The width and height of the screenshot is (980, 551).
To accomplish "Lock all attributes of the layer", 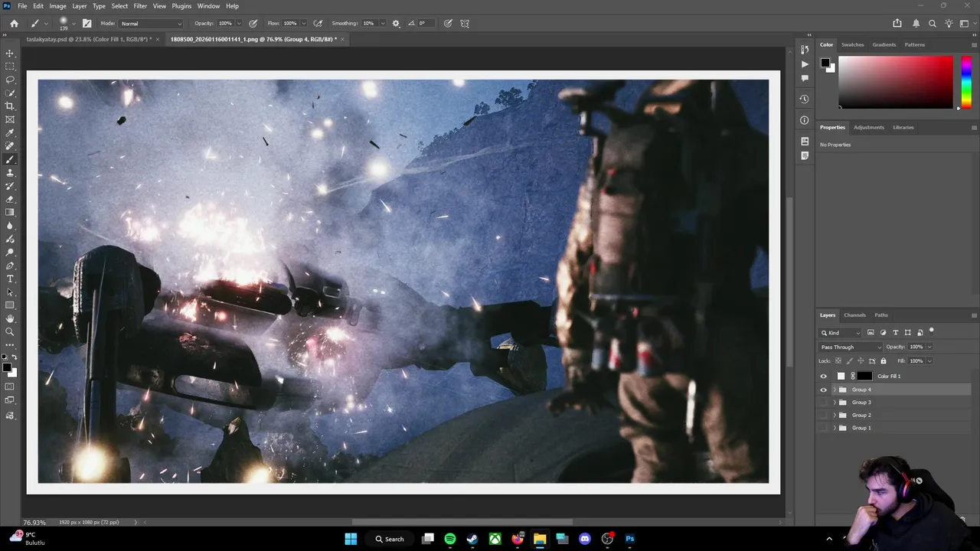I will click(x=884, y=360).
